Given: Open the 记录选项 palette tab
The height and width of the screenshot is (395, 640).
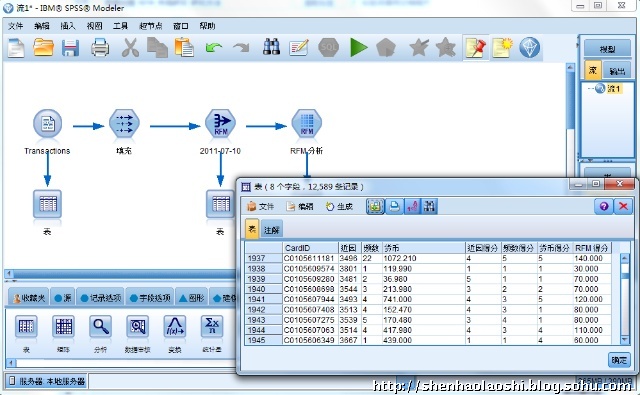Looking at the screenshot, I should pyautogui.click(x=101, y=298).
